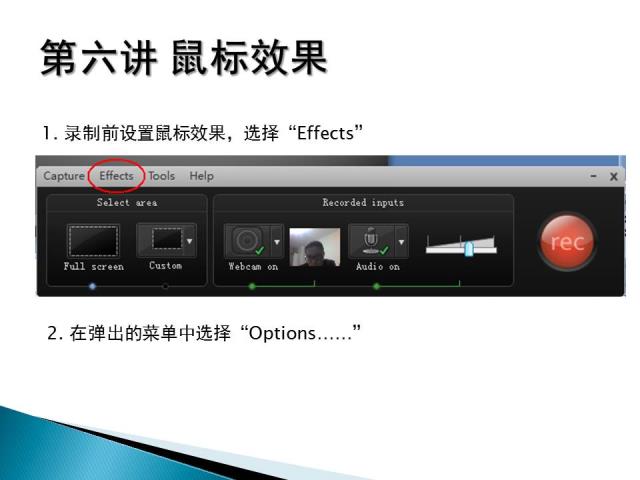Close the recorder window
The width and height of the screenshot is (640, 480).
click(613, 176)
